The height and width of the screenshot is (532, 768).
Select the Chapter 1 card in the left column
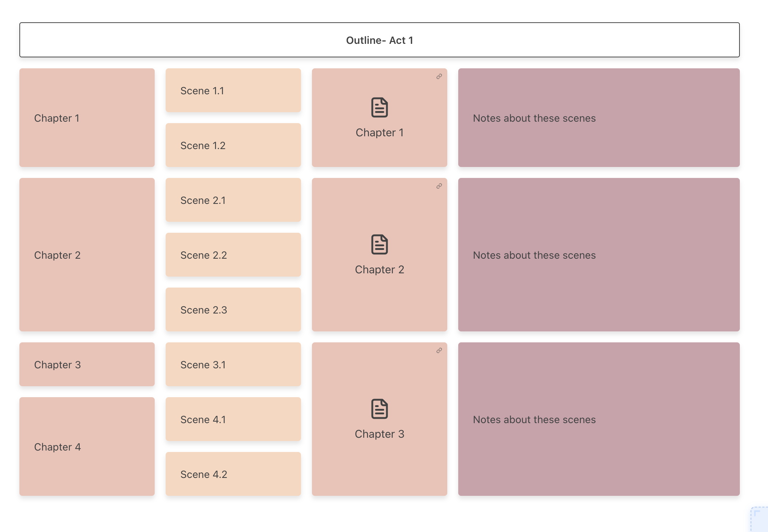[x=87, y=118]
